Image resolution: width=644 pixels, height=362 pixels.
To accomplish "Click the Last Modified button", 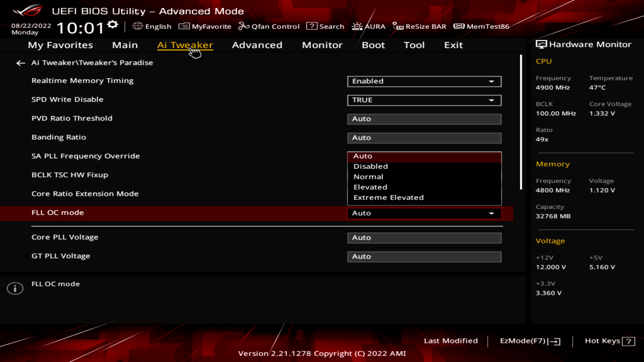I will pos(450,341).
